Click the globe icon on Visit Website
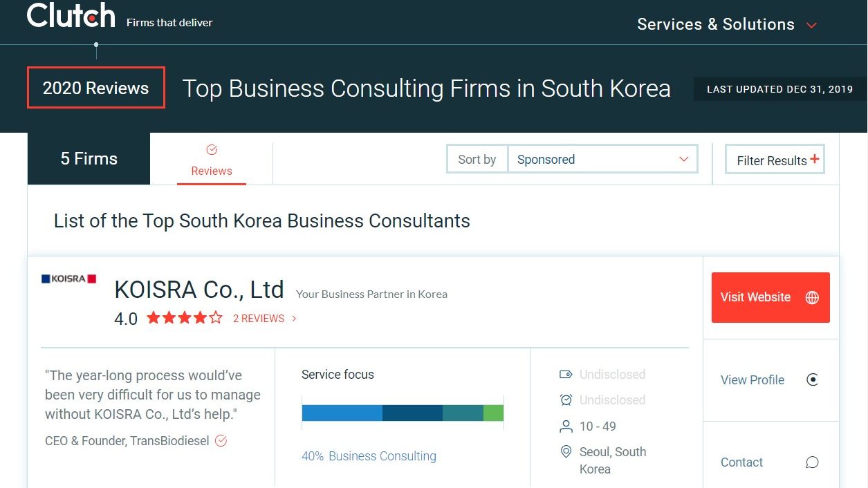The width and height of the screenshot is (868, 488). pyautogui.click(x=812, y=297)
